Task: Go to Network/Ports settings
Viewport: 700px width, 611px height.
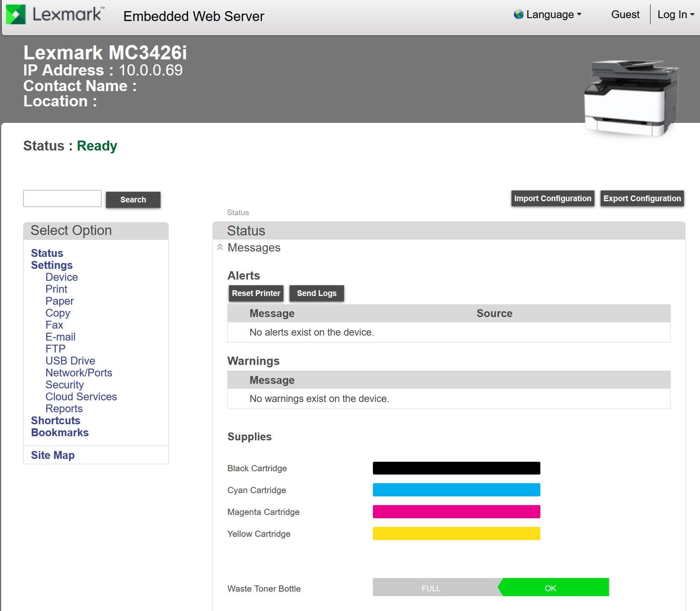Action: pyautogui.click(x=79, y=373)
